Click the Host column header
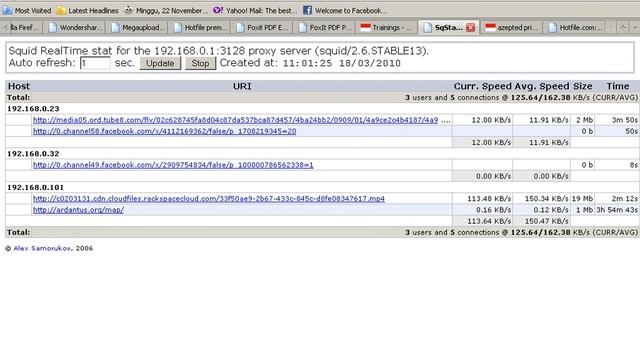The width and height of the screenshot is (640, 360). [x=19, y=86]
